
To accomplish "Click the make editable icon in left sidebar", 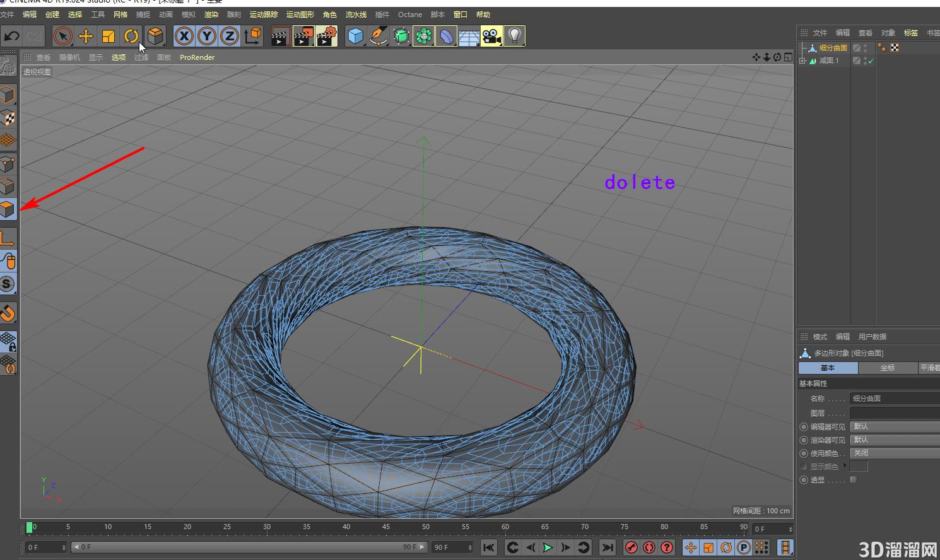I will [8, 65].
